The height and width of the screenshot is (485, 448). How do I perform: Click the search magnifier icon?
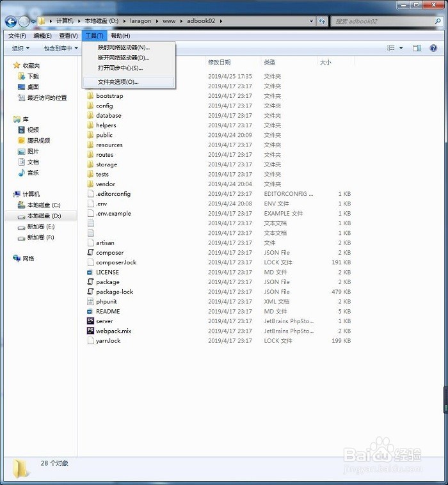point(438,21)
